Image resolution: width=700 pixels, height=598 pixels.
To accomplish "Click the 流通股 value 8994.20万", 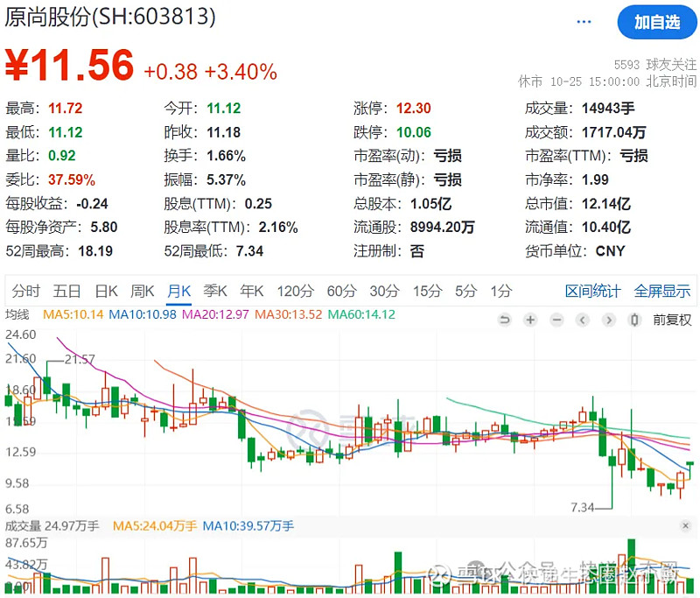I will pos(442,228).
